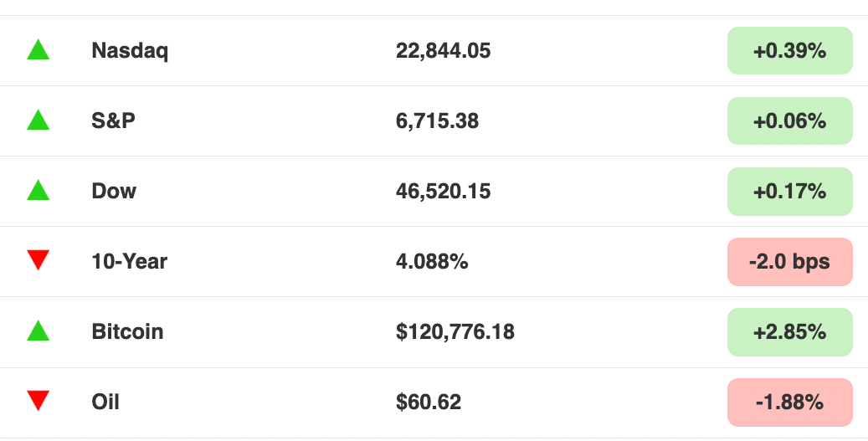Open the Nasdaq index name
Viewport: 868px width, 441px height.
pos(130,51)
